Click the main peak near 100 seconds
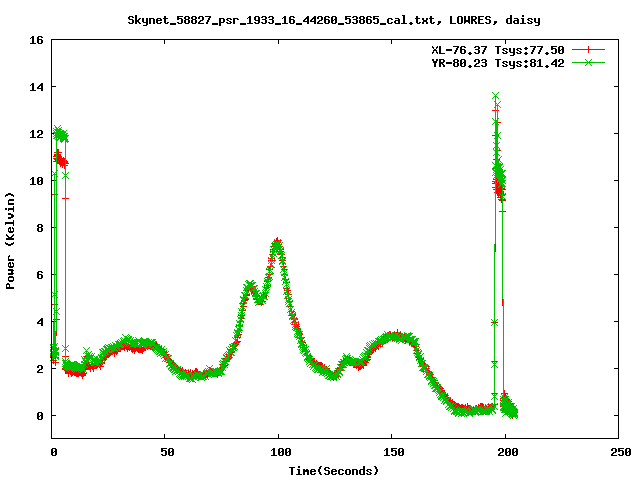 coord(278,245)
